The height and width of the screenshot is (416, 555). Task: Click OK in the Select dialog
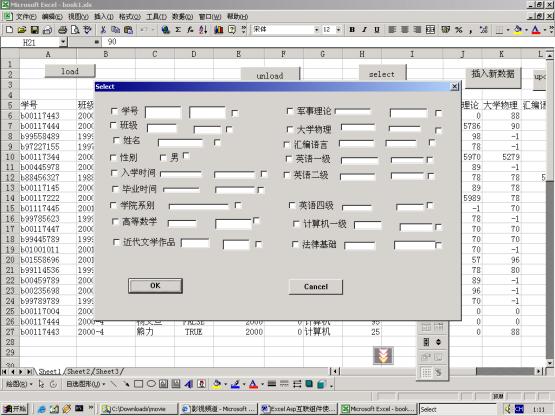click(x=155, y=286)
